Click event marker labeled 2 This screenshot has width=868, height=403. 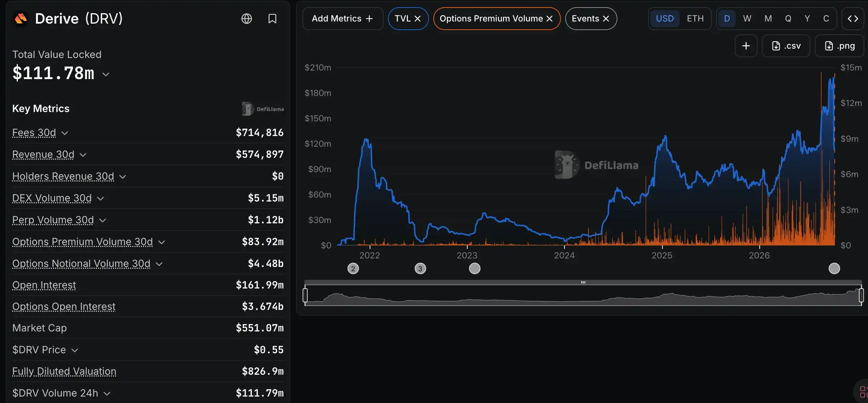pyautogui.click(x=353, y=268)
